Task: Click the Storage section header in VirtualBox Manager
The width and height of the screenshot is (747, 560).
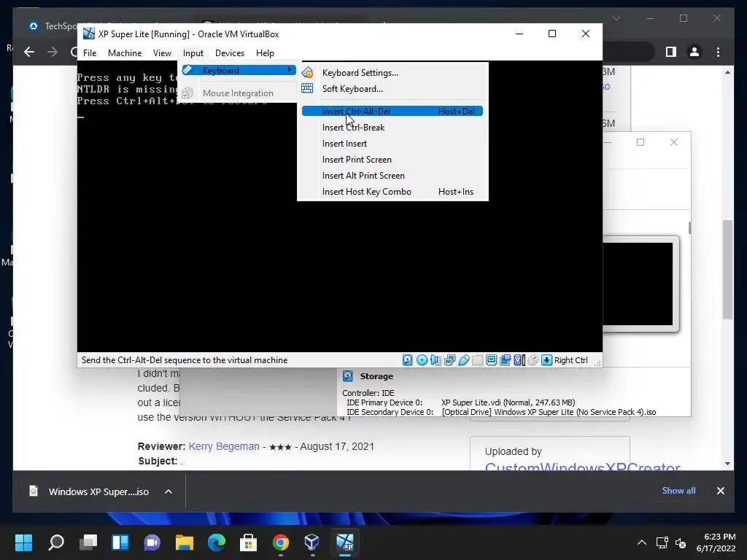Action: (376, 376)
